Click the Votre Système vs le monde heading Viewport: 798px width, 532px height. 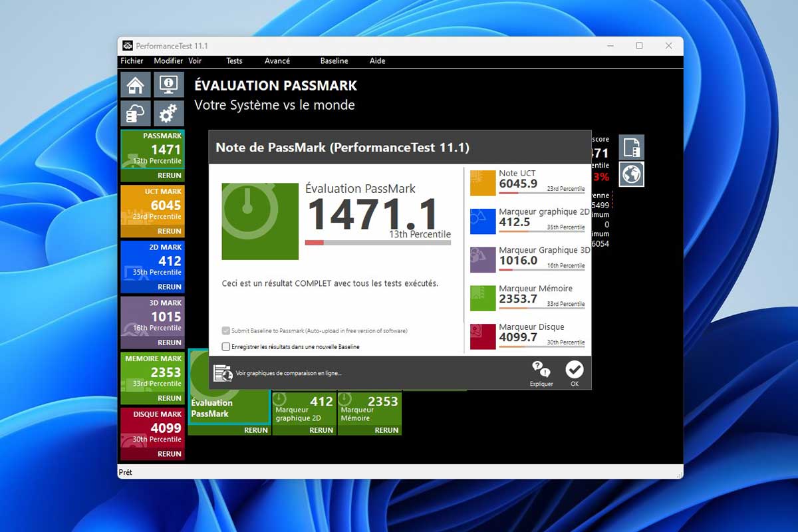pos(275,105)
